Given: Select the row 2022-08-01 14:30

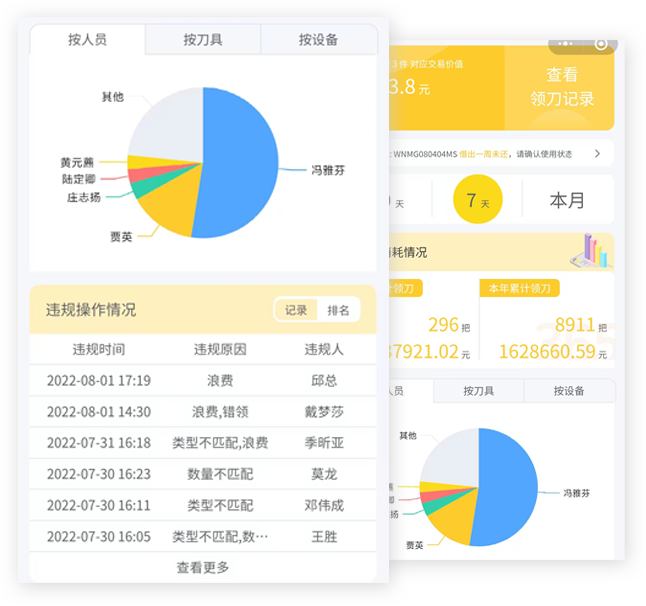Looking at the screenshot, I should coord(203,412).
